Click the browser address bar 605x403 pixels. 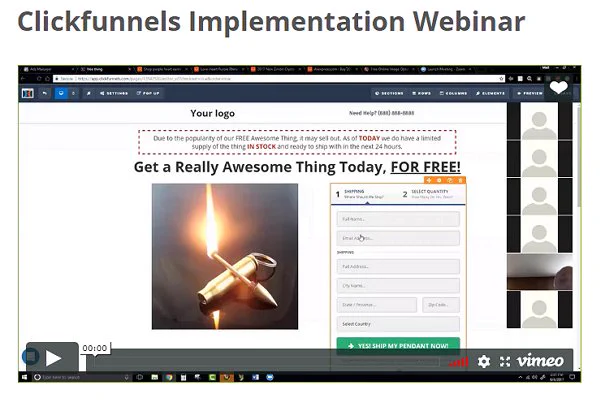coord(278,78)
